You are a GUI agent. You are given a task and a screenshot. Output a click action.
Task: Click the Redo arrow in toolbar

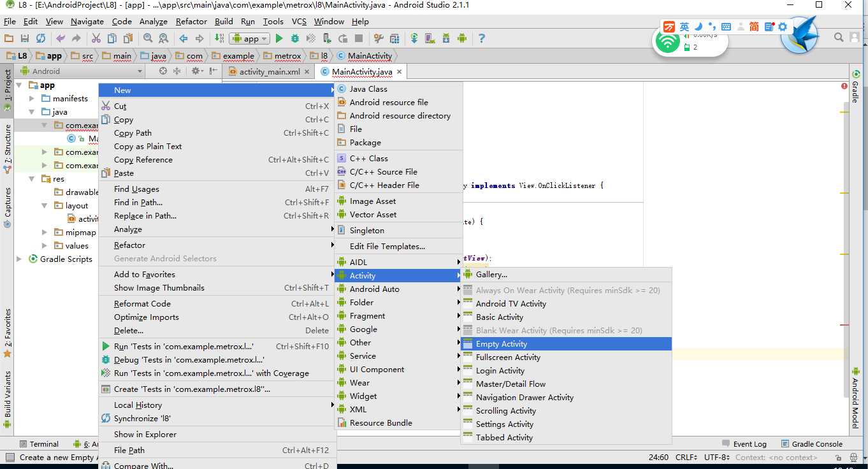tap(76, 38)
